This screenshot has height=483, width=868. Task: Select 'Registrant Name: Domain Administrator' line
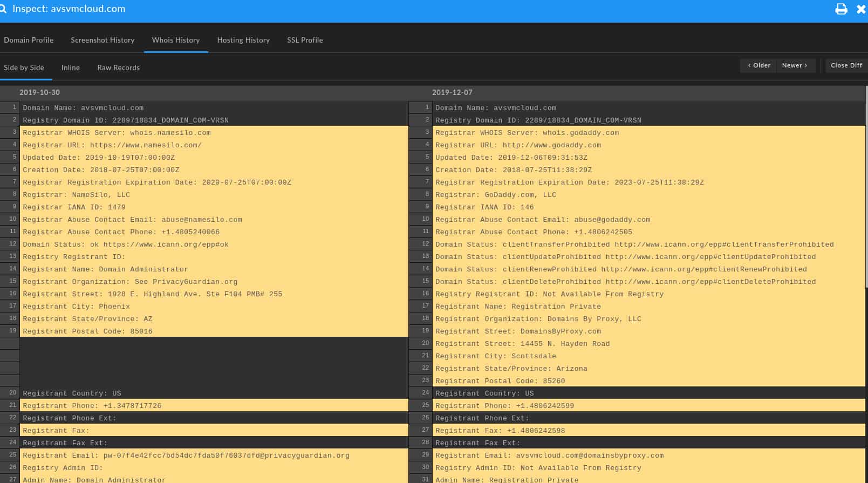coord(214,269)
